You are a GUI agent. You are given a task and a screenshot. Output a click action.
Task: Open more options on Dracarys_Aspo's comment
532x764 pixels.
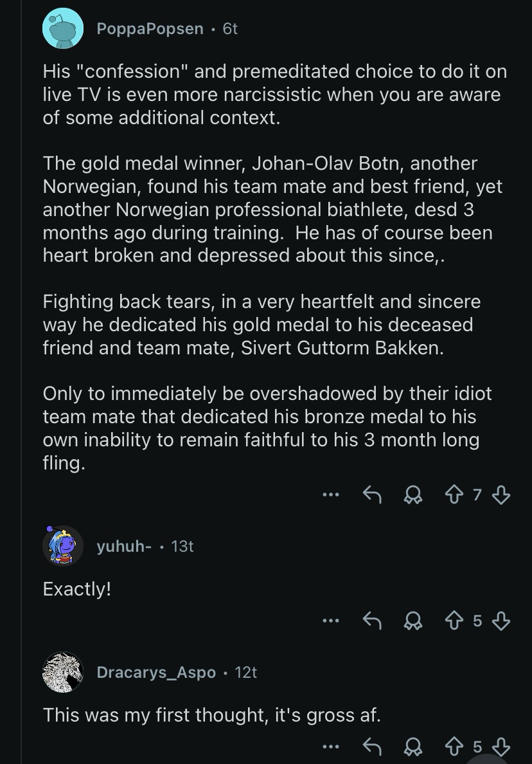331,747
